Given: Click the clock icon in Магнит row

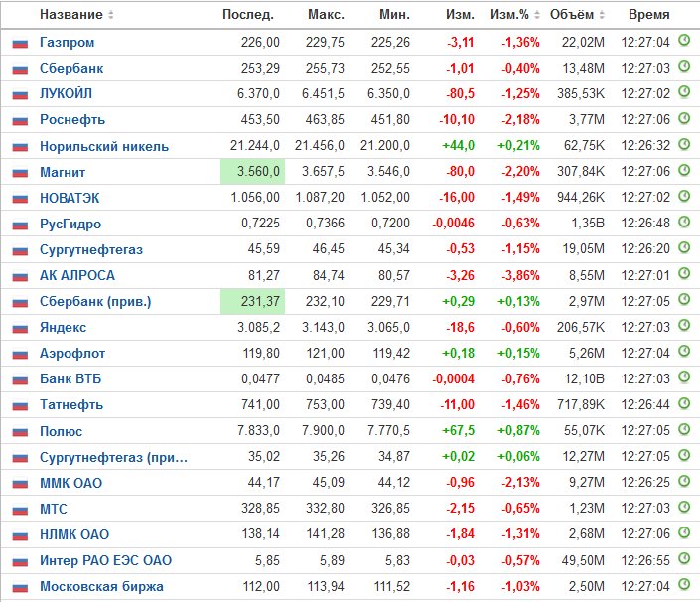Looking at the screenshot, I should (x=684, y=170).
